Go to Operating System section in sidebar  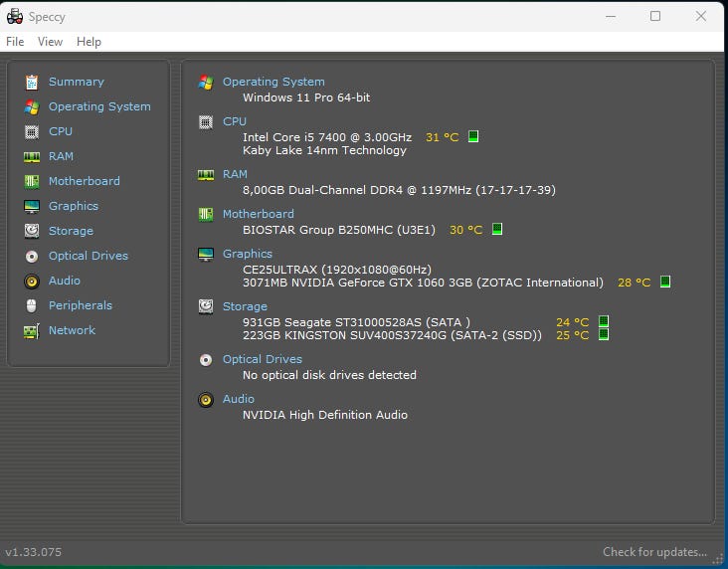99,106
